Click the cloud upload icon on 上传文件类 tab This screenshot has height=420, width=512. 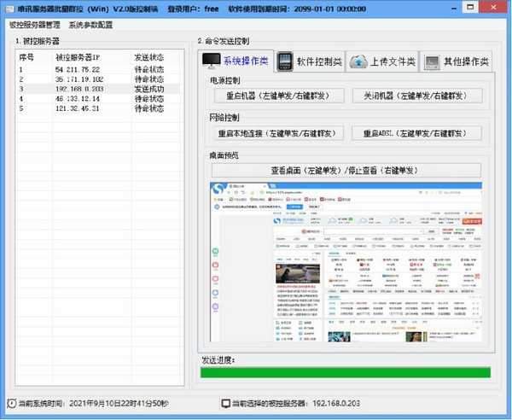[359, 61]
